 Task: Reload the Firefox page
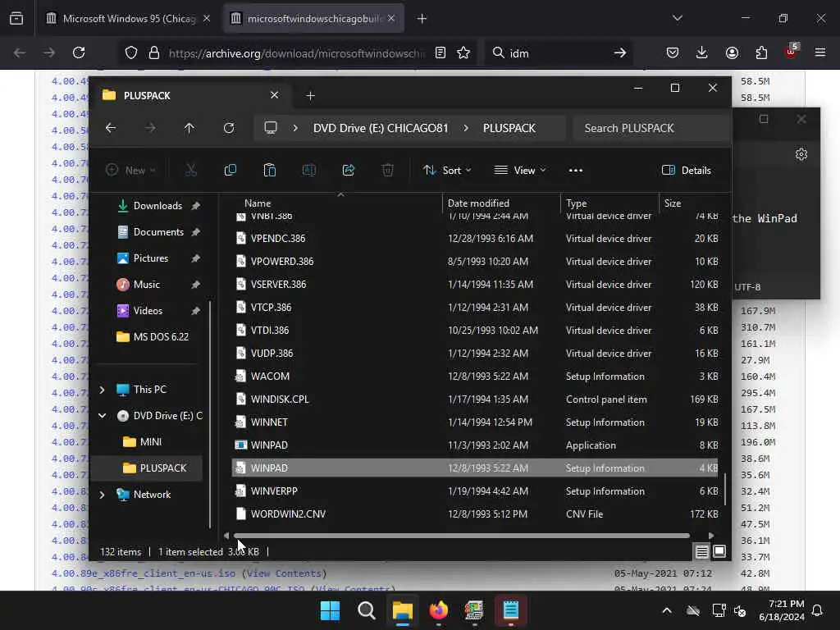pos(79,52)
